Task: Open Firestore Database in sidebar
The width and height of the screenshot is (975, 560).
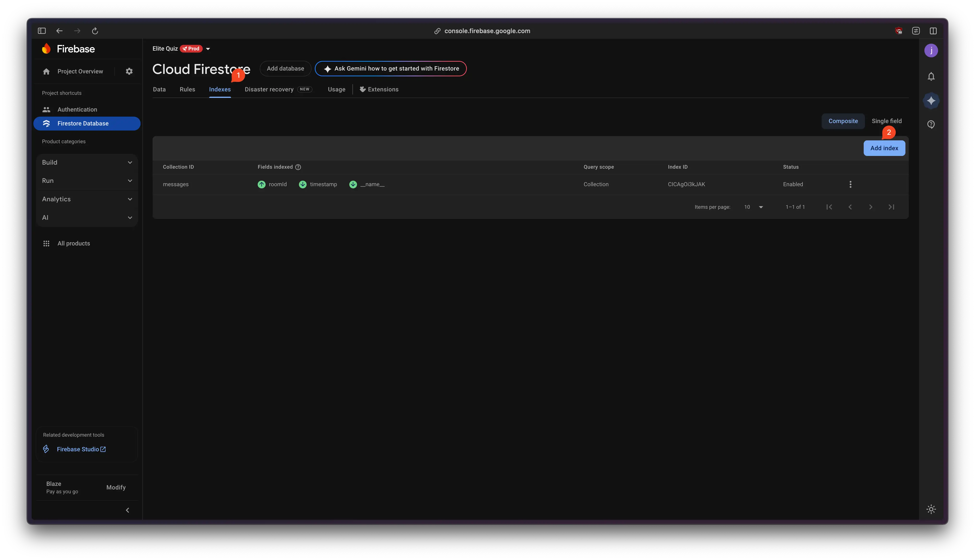Action: point(87,124)
